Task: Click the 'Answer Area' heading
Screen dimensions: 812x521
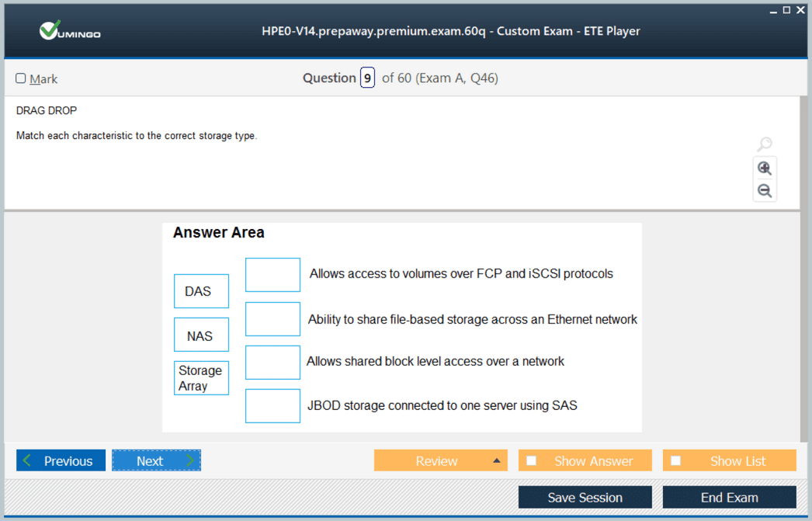Action: pyautogui.click(x=219, y=232)
